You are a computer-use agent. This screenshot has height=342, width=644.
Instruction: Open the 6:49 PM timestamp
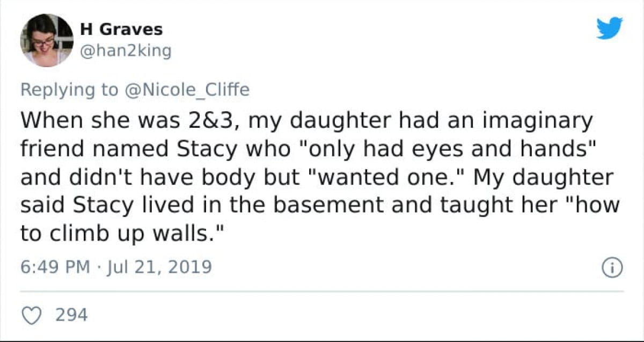pyautogui.click(x=55, y=267)
